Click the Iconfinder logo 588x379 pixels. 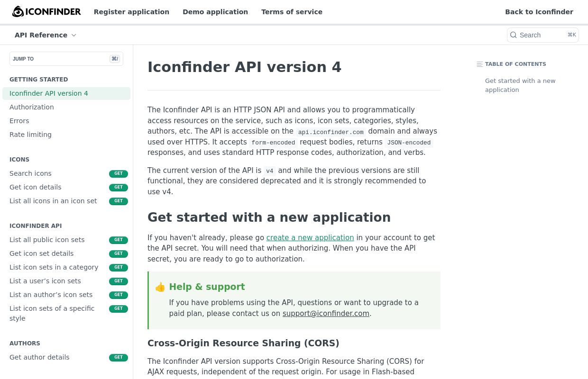tap(46, 12)
